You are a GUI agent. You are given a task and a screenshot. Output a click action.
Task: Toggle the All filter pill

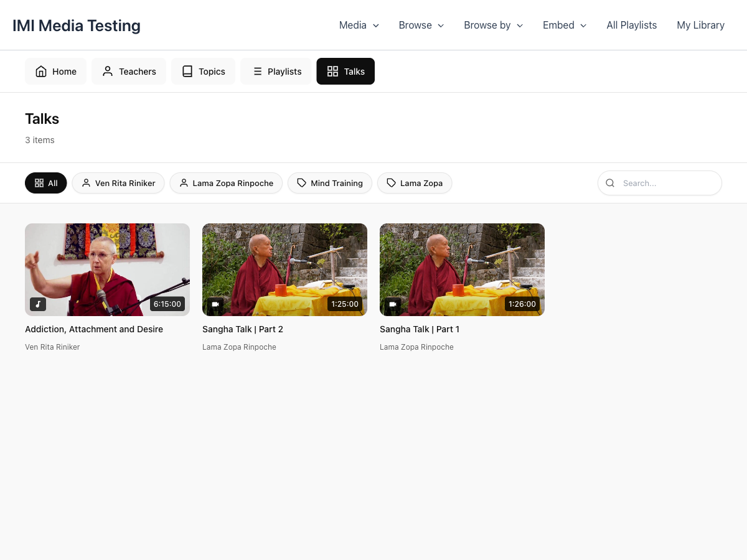click(45, 183)
